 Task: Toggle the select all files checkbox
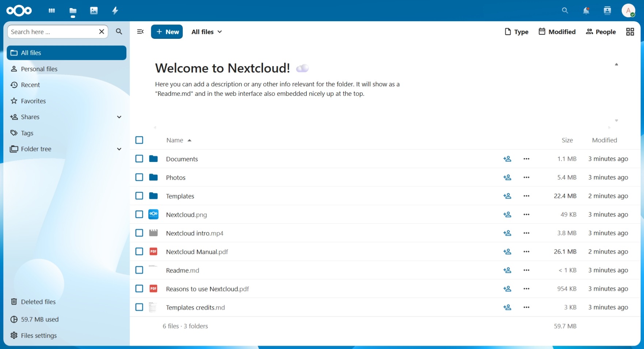point(139,140)
